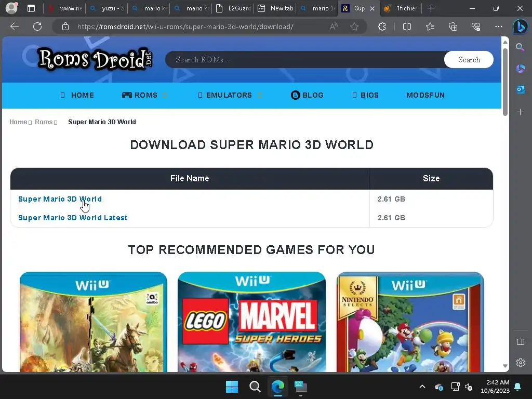Open Windows taskbar search
Viewport: 532px width, 399px height.
255,387
